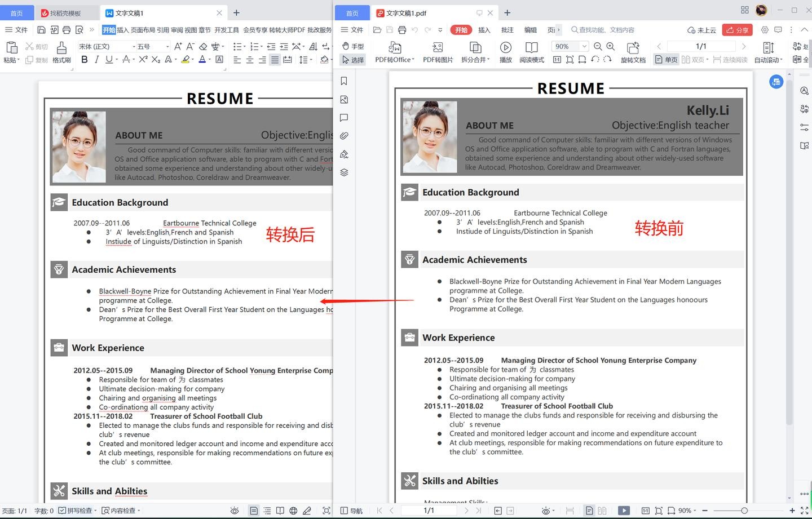Click the layers icon in PDF sidebar

pyautogui.click(x=344, y=172)
